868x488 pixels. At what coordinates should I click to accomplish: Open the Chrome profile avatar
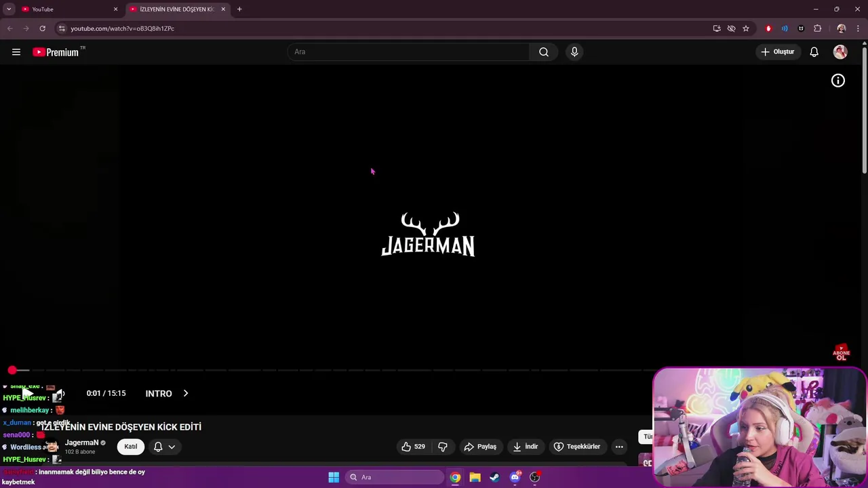[842, 28]
